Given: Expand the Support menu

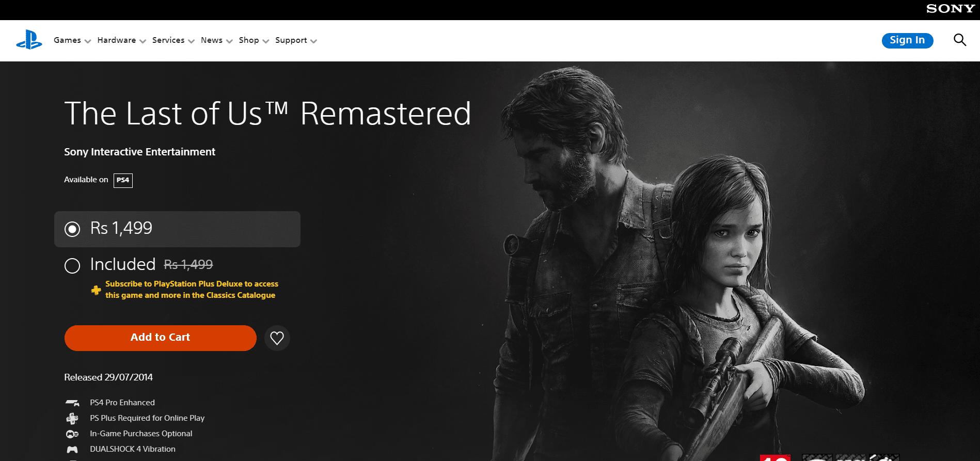Looking at the screenshot, I should tap(296, 40).
